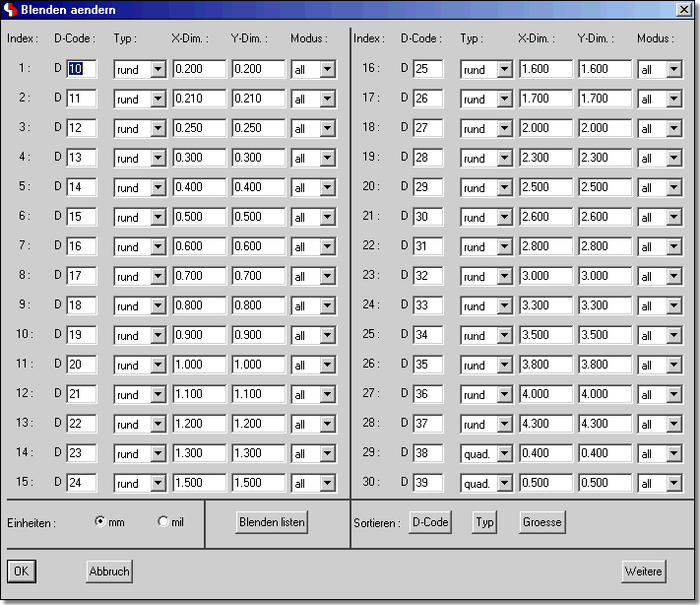Viewport: 700px width, 605px height.
Task: Sort apertures by Groesse
Action: 542,522
